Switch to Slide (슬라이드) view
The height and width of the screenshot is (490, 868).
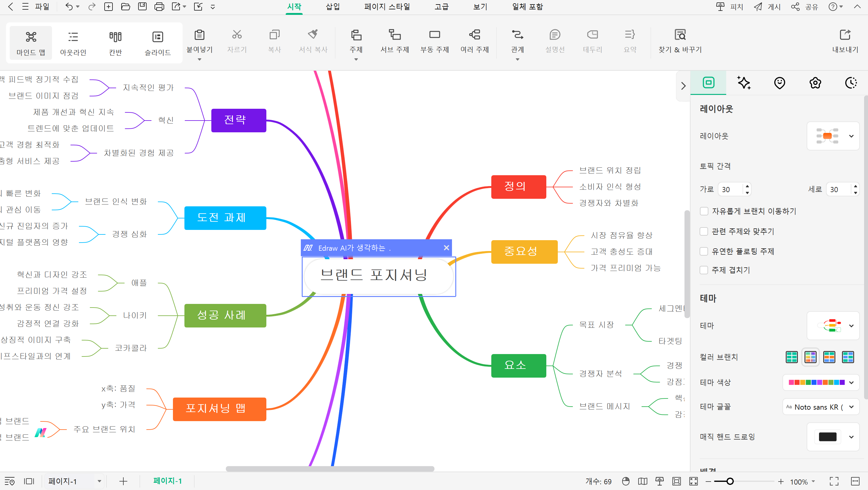click(157, 43)
